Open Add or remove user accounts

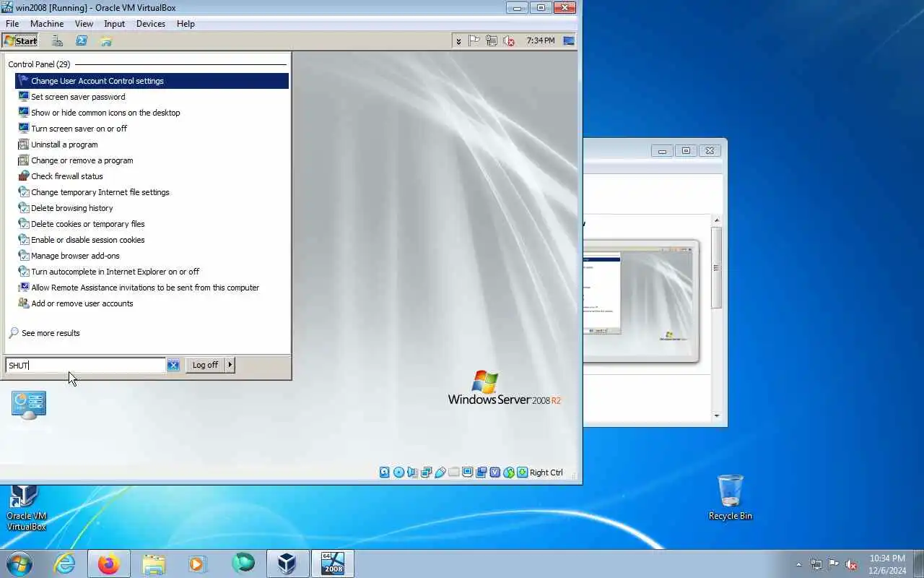pos(152,303)
